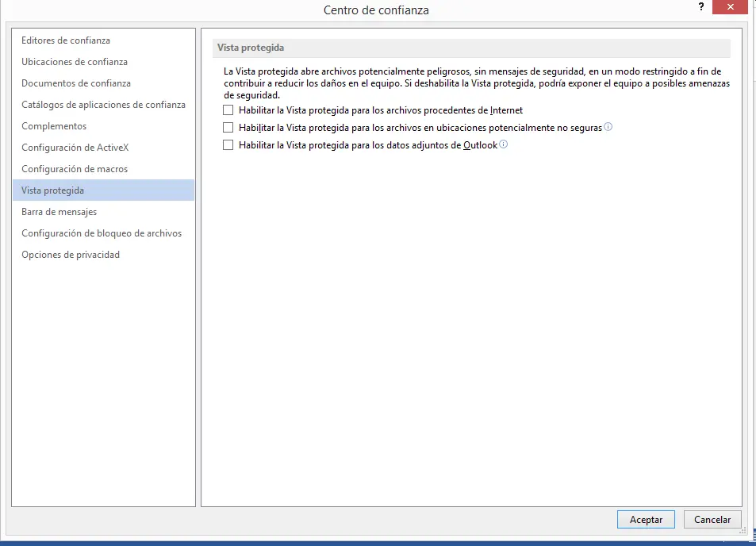Image resolution: width=756 pixels, height=546 pixels.
Task: Open help with the question mark icon
Action: coord(701,7)
